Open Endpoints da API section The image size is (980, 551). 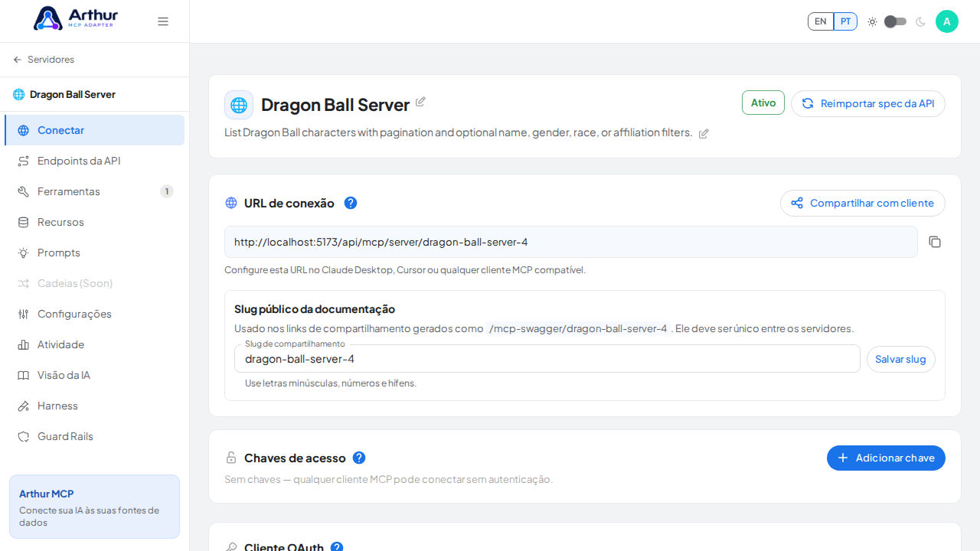tap(94, 161)
